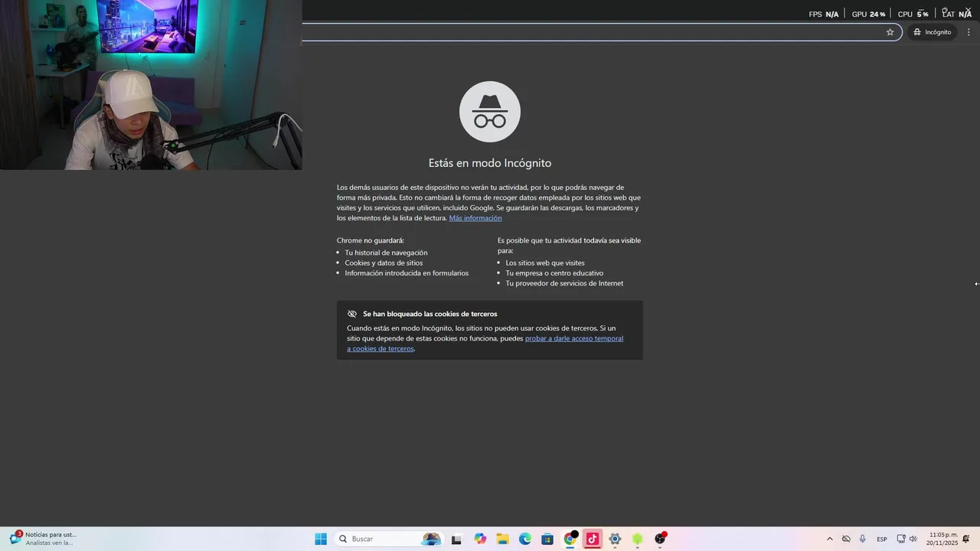Open the Incógnito profile chip
980x551 pixels.
(932, 32)
